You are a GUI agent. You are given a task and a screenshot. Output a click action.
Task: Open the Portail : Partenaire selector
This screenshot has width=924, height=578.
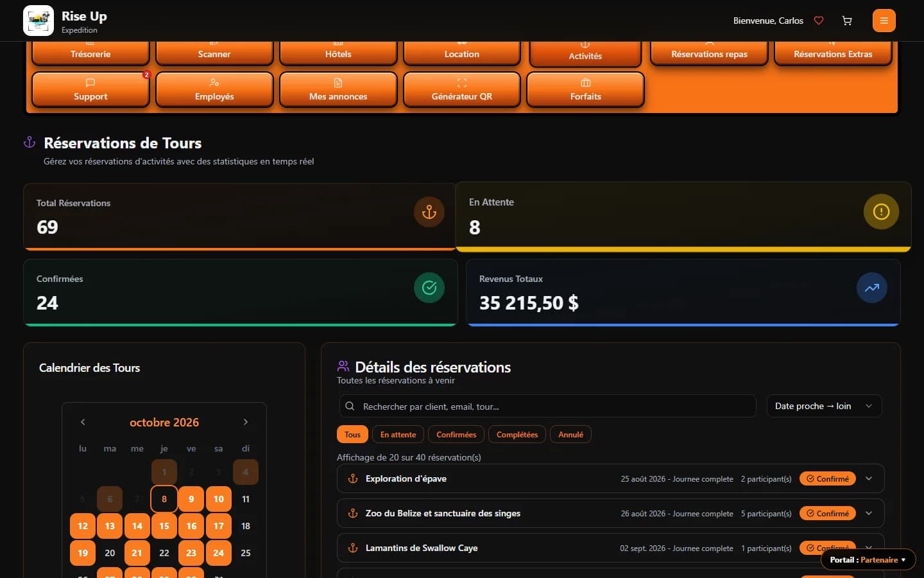tap(868, 559)
